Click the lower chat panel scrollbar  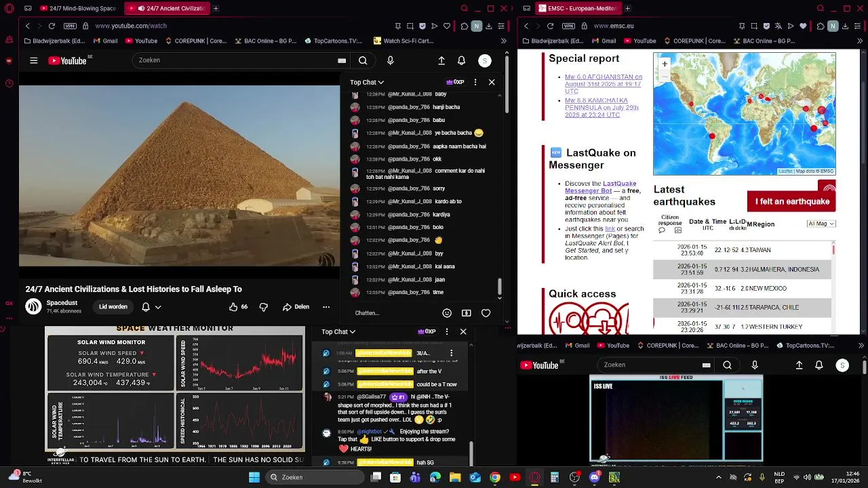(x=471, y=454)
